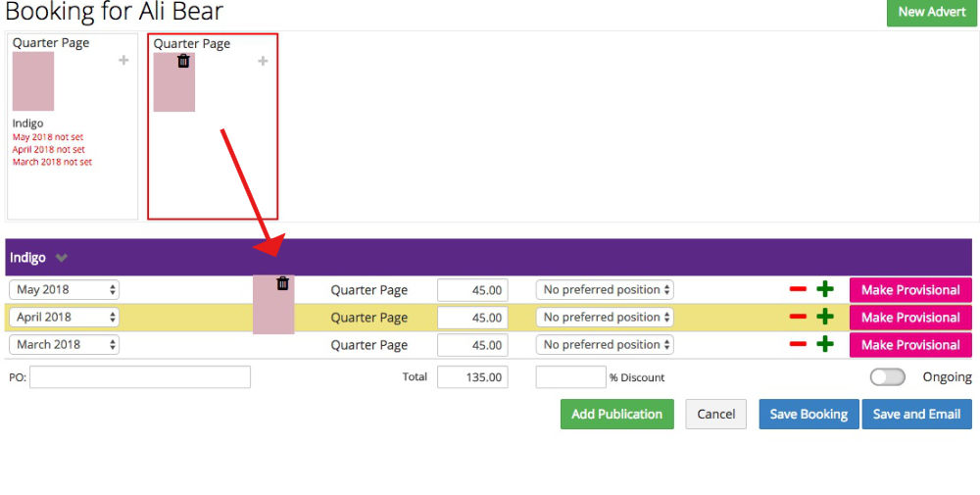Click the Quarter Page label in the March 2018 row
This screenshot has width=980, height=495.
pos(368,346)
